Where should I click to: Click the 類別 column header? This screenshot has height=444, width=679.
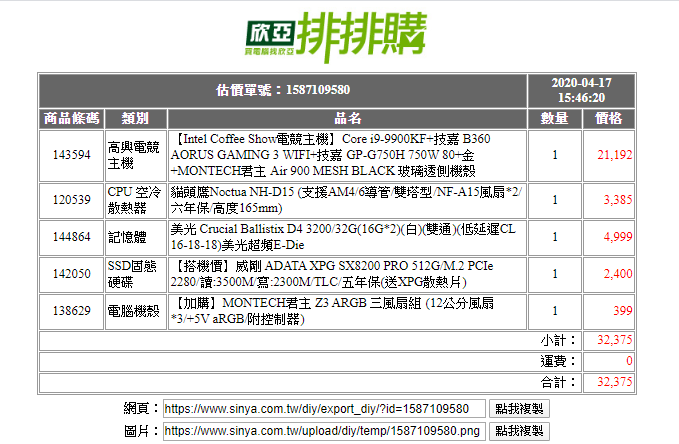pyautogui.click(x=136, y=118)
